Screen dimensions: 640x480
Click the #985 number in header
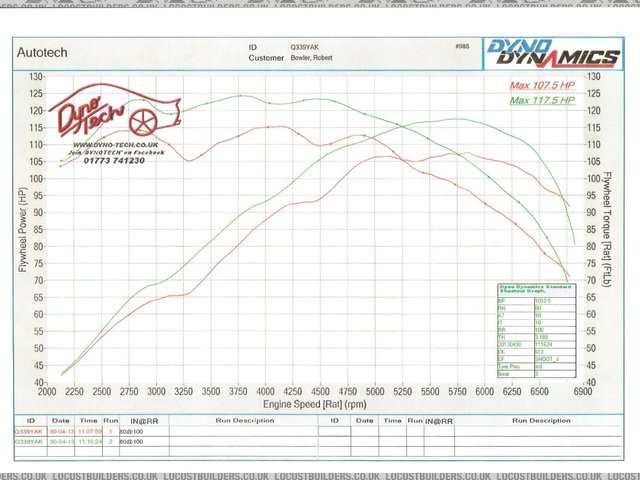pos(461,47)
